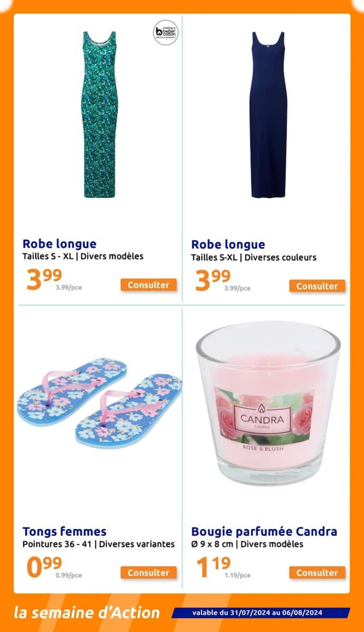
Task: Click the validity date banner 31/07/2024
Action: click(257, 613)
